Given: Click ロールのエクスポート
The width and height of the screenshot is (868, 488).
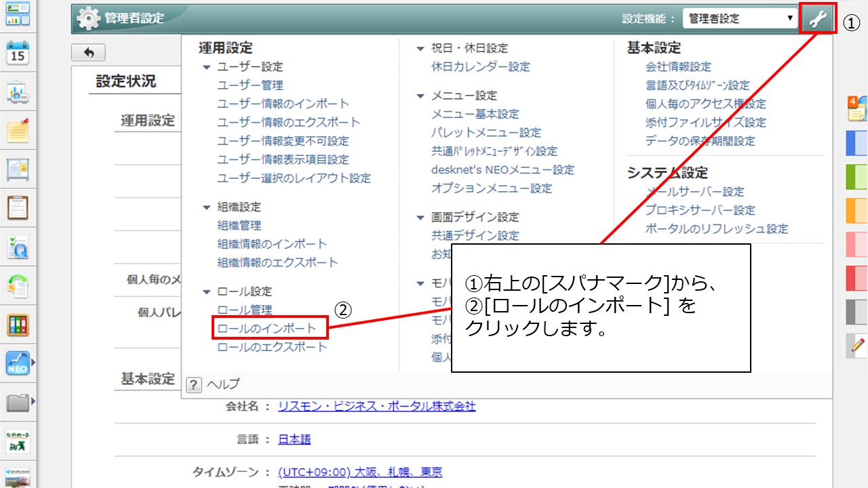Looking at the screenshot, I should (272, 347).
